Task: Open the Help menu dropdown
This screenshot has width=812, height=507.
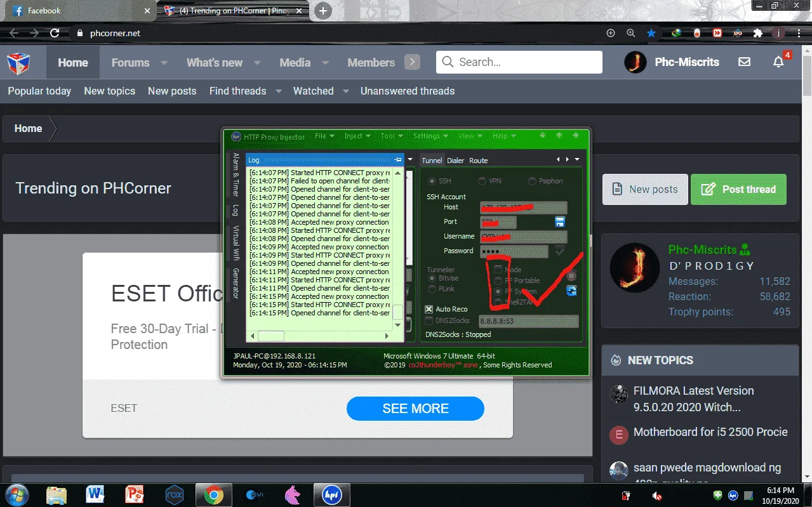Action: click(x=505, y=136)
